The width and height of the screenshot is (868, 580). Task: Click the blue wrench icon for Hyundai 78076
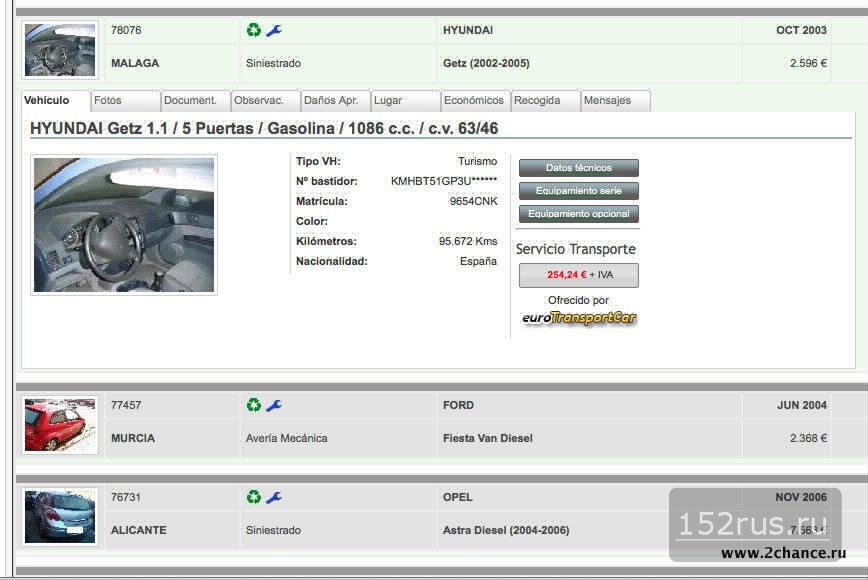click(274, 30)
